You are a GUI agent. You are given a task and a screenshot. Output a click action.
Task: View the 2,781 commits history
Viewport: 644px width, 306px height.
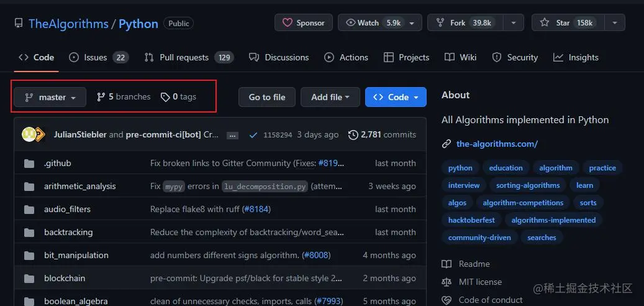tap(382, 134)
